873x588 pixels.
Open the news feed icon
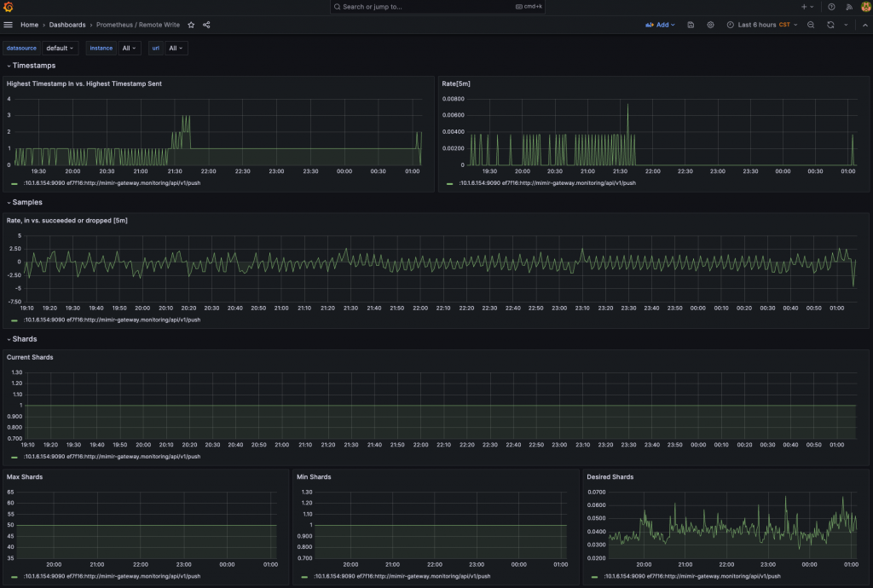[849, 7]
